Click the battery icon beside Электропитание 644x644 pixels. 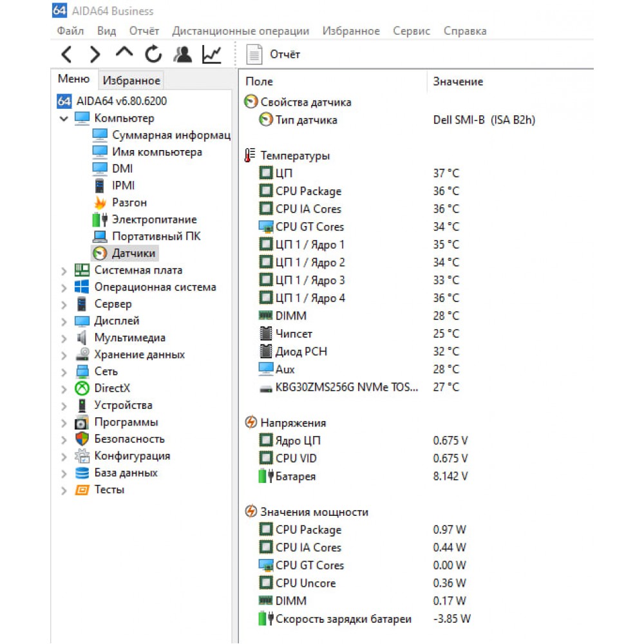click(x=100, y=220)
